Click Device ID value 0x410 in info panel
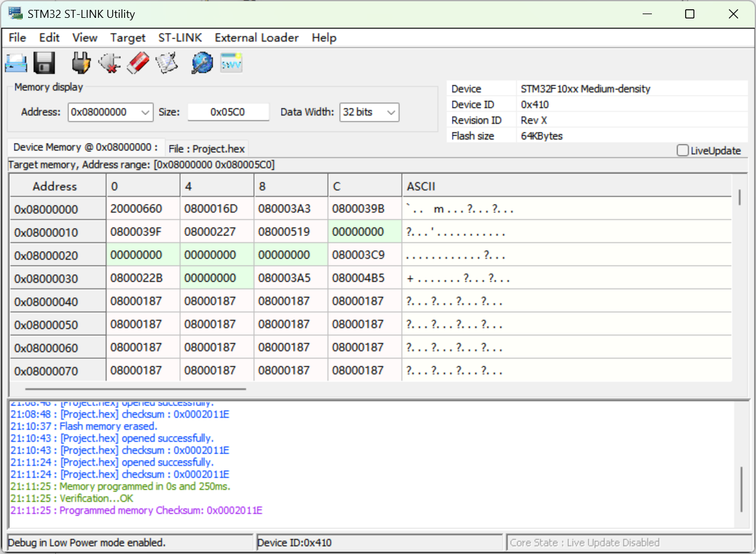 pyautogui.click(x=535, y=105)
